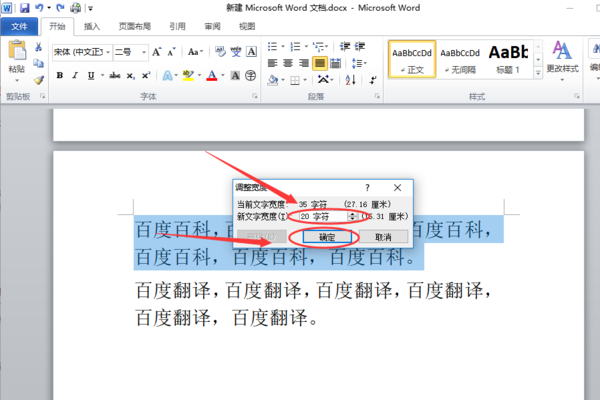
Task: Click the Asian layout A icon
Action: (x=323, y=80)
